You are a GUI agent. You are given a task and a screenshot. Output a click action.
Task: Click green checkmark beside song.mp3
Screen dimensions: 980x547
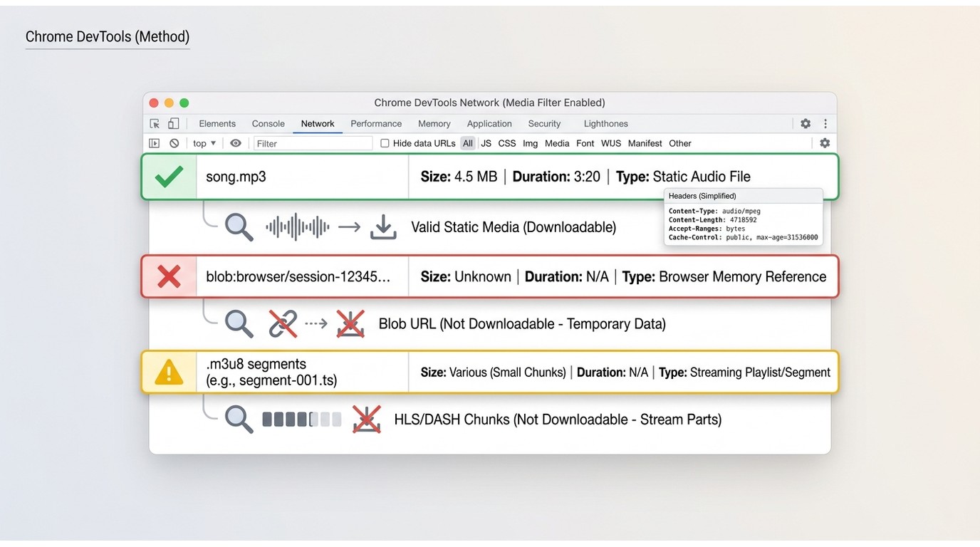click(x=169, y=177)
